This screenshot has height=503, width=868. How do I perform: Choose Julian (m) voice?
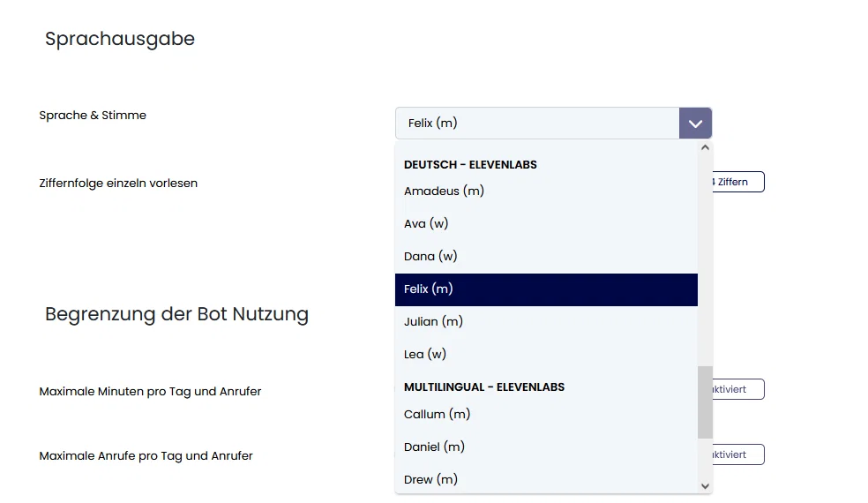(x=546, y=322)
